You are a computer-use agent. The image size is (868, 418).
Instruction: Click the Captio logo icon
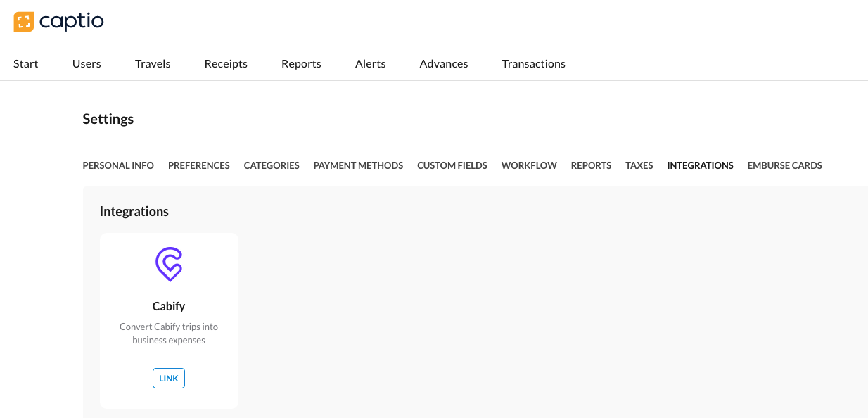23,22
